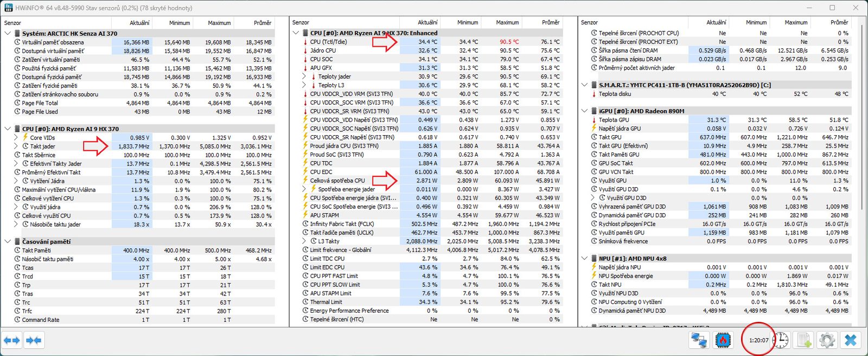Select the Celková spotřeba CPU row label
The height and width of the screenshot is (356, 868).
337,180
